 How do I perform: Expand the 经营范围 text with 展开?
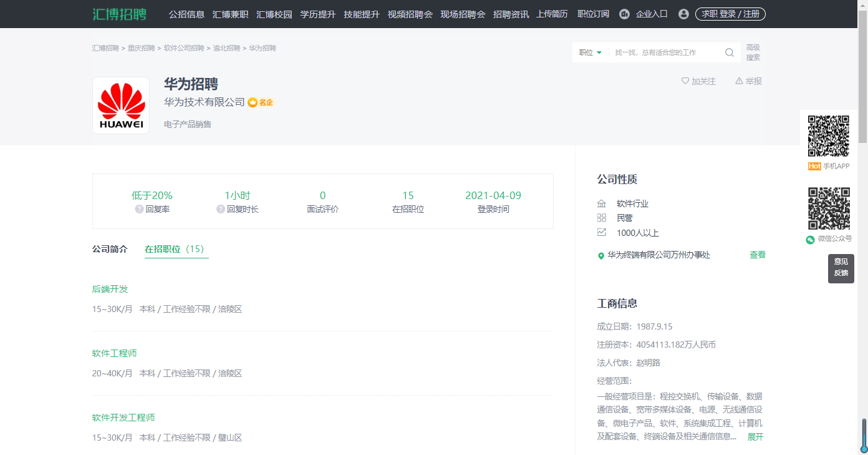[755, 437]
